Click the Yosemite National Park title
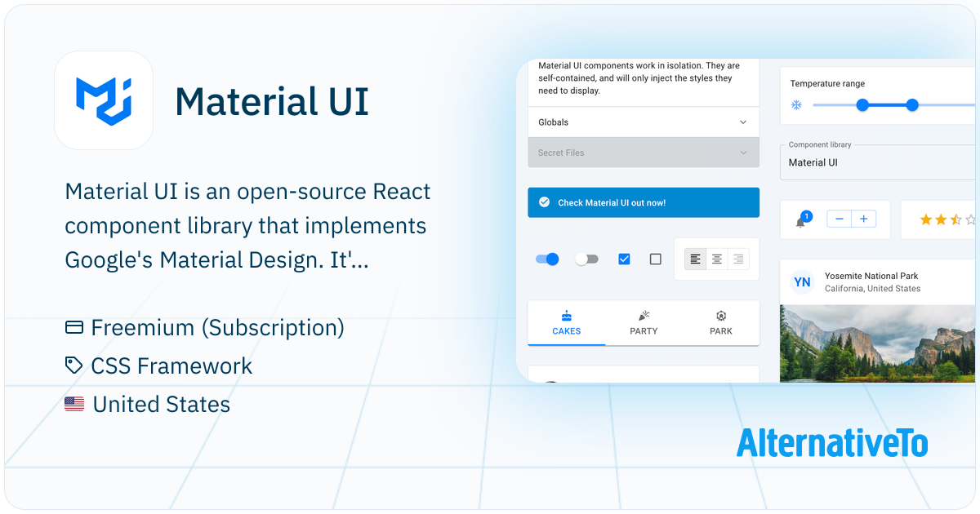980x514 pixels. [x=871, y=276]
